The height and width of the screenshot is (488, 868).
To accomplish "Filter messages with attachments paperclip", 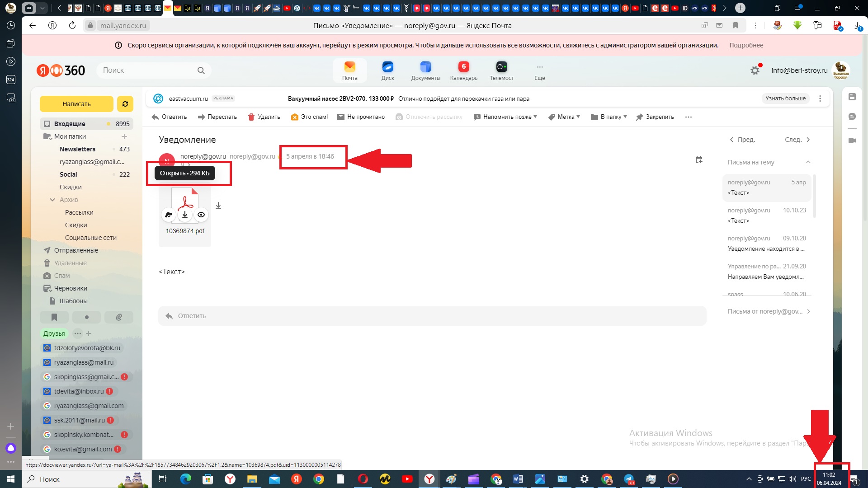I will [x=119, y=317].
